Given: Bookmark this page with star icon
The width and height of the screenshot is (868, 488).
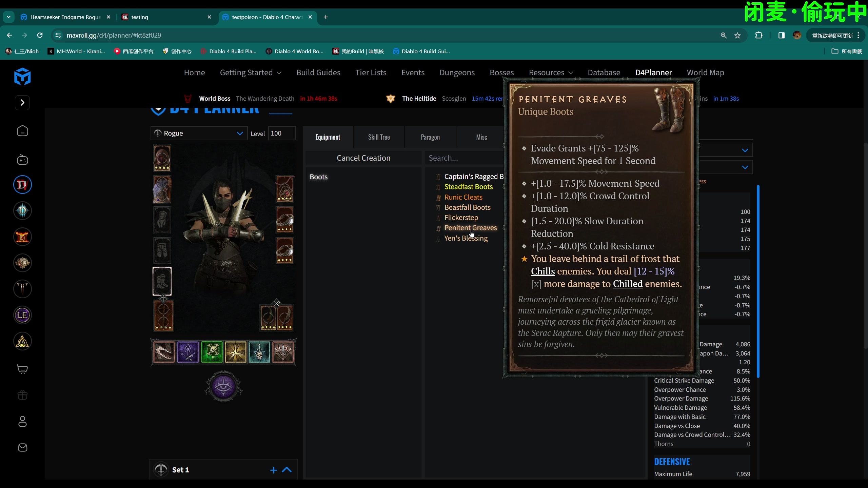Looking at the screenshot, I should (x=737, y=35).
